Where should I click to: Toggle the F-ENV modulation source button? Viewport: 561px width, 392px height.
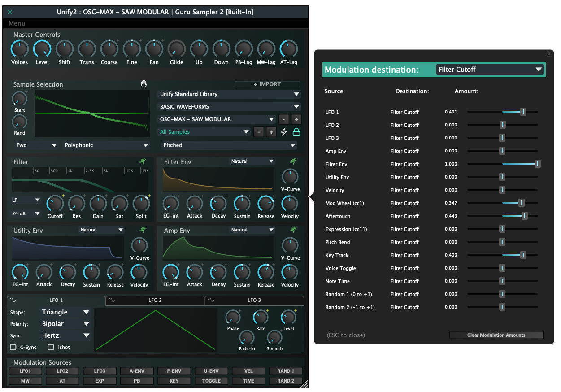[174, 371]
